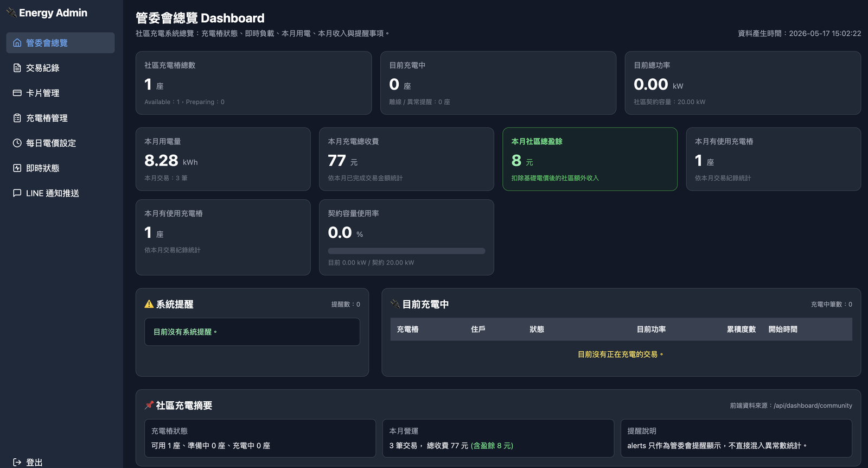The image size is (868, 468).
Task: Click the logout arrow icon
Action: point(17,462)
